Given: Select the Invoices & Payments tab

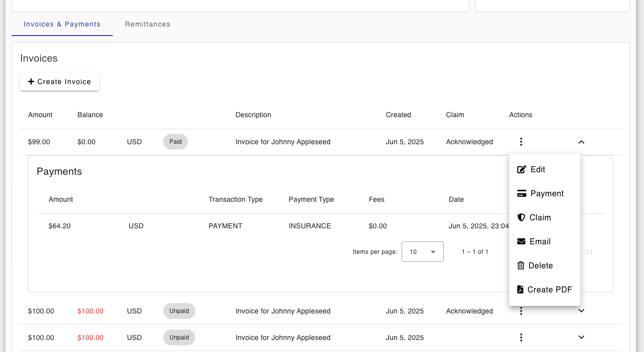Looking at the screenshot, I should click(x=62, y=24).
